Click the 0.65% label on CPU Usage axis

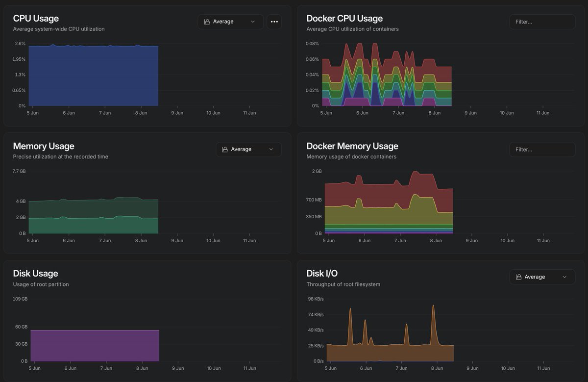[19, 90]
